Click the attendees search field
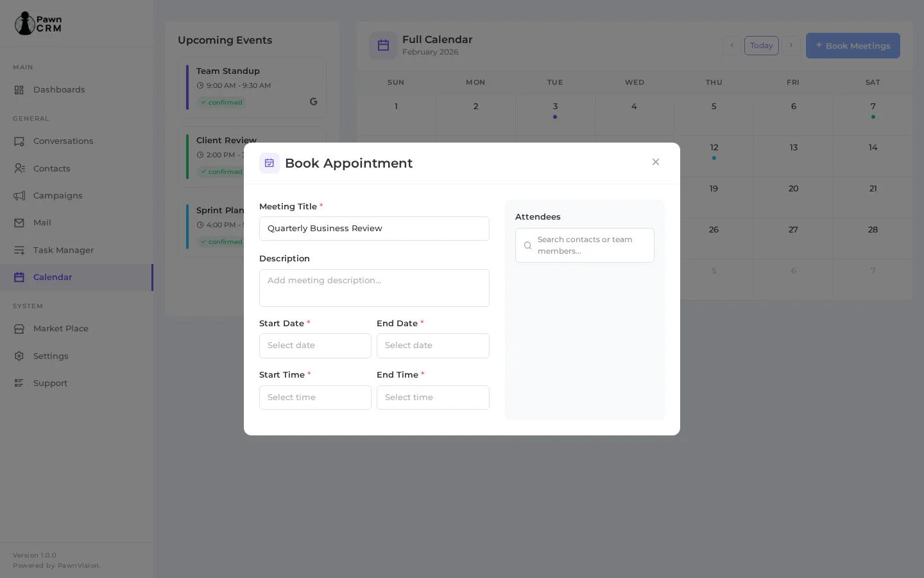The image size is (924, 578). [x=585, y=245]
